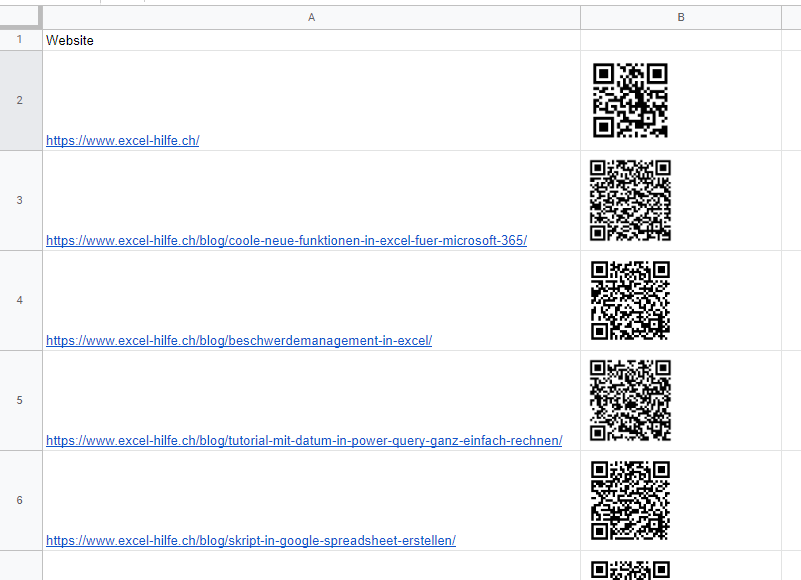This screenshot has width=801, height=580.
Task: Select the empty cell B1 next to Website
Action: (x=681, y=40)
